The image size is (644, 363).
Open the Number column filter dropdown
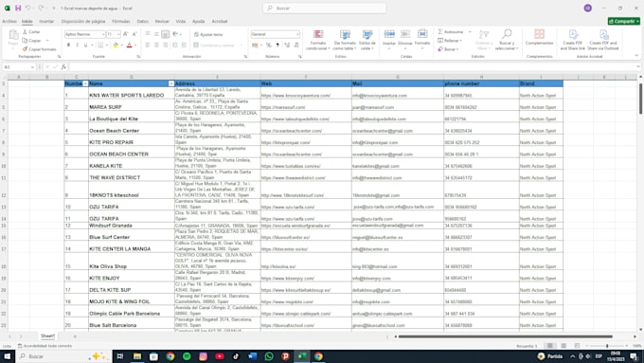click(85, 83)
